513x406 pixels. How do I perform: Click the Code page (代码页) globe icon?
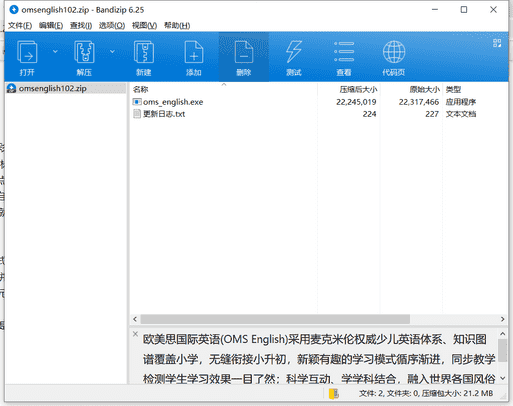[x=394, y=52]
